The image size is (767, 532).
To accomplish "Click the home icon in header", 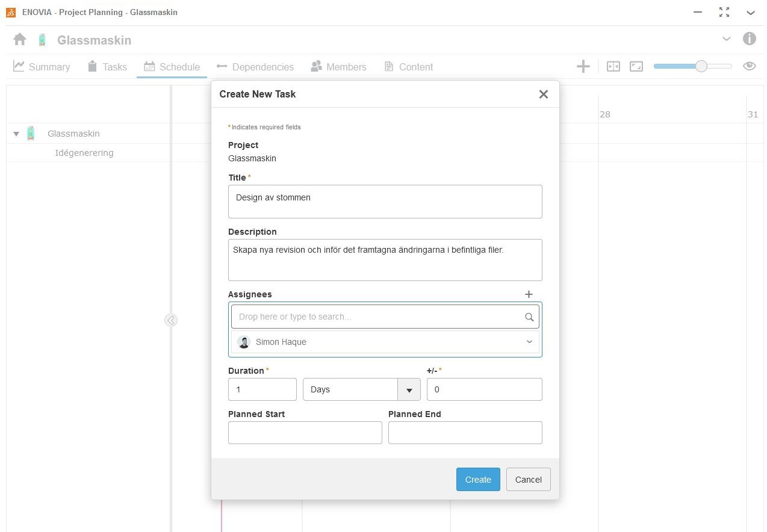I will pos(20,40).
